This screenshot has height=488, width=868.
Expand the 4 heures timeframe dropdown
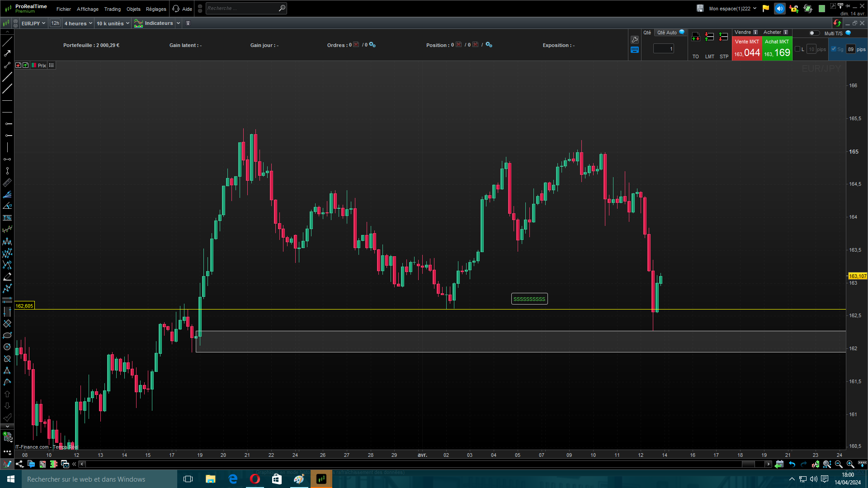click(x=78, y=23)
